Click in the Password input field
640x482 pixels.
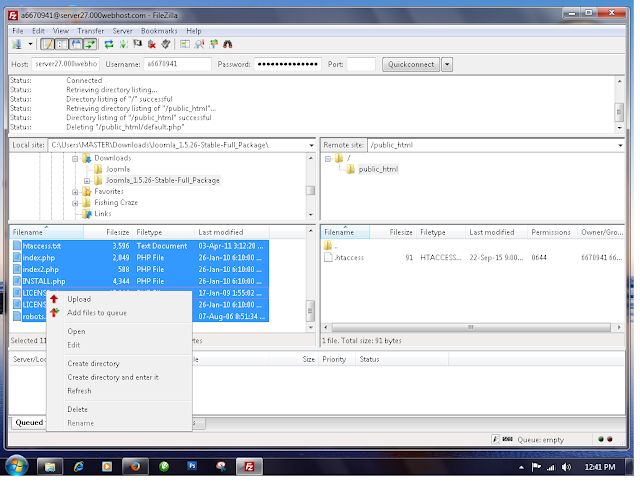[x=287, y=64]
